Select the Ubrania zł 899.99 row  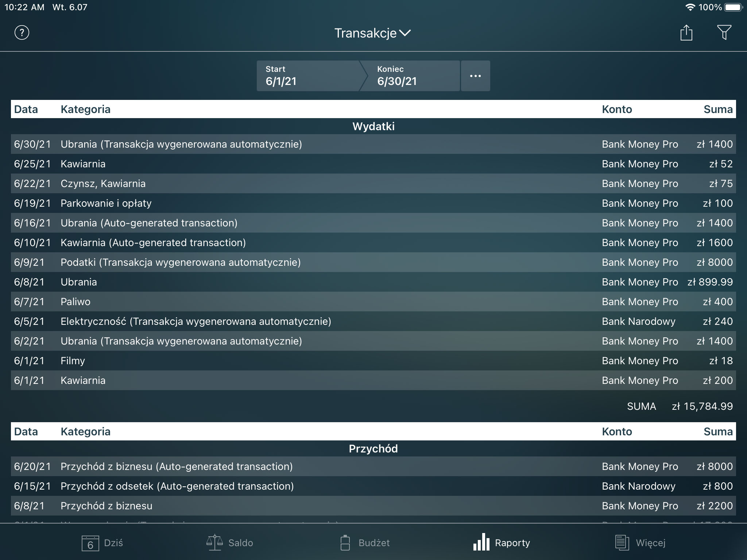pos(373,282)
